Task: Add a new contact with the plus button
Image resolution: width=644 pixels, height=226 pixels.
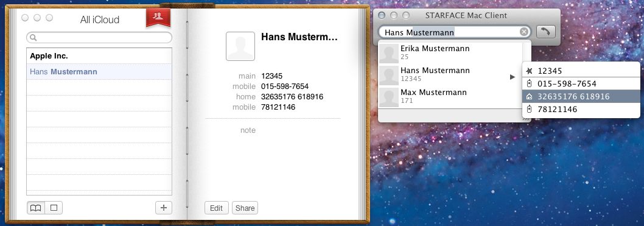Action: (164, 208)
